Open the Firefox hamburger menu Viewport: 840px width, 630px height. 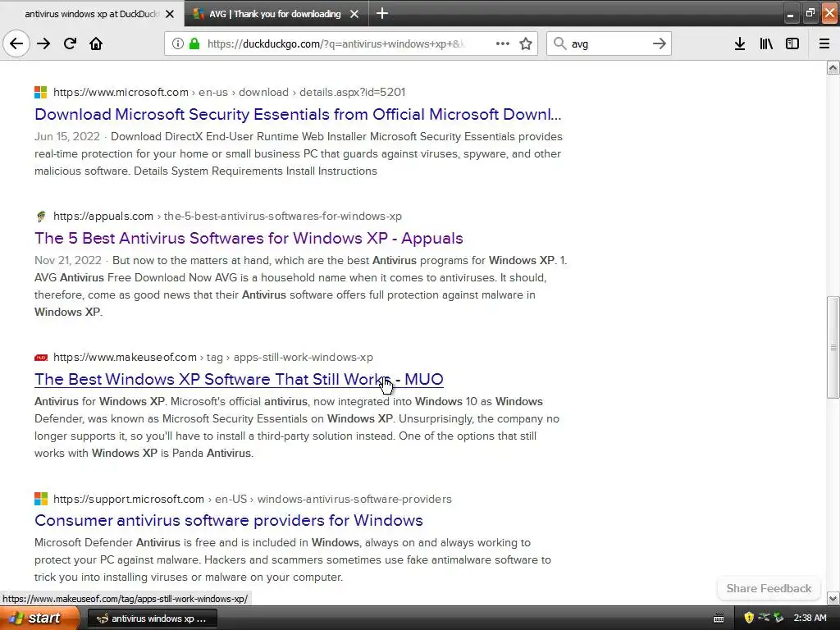[824, 43]
